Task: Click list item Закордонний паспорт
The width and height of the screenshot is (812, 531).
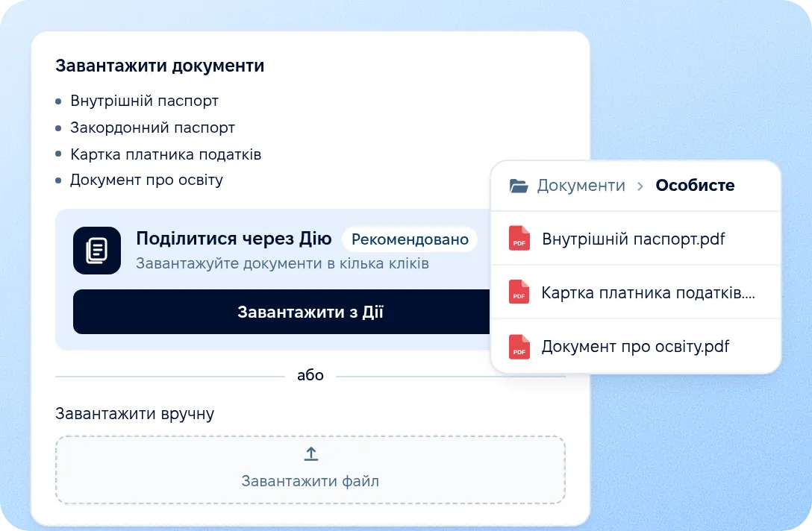Action: pyautogui.click(x=153, y=128)
